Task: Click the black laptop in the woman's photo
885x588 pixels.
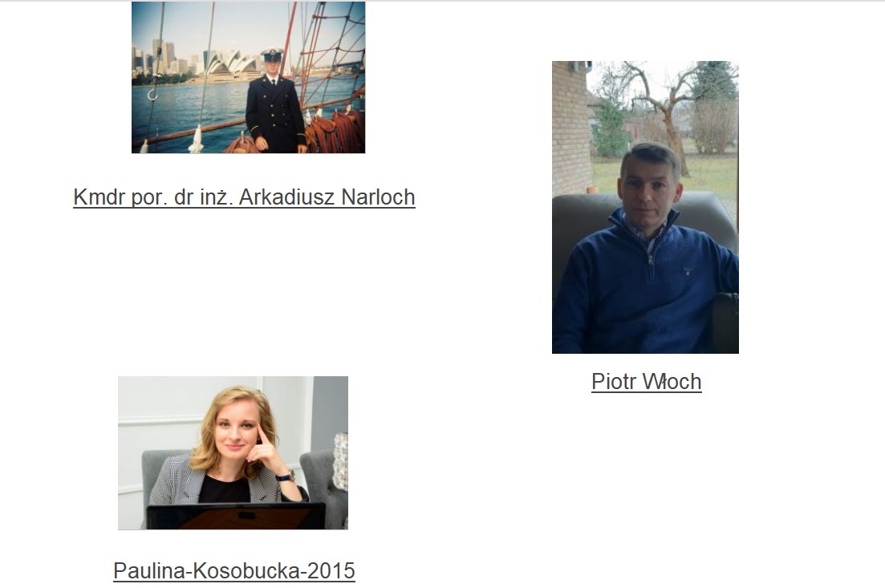Action: [237, 516]
